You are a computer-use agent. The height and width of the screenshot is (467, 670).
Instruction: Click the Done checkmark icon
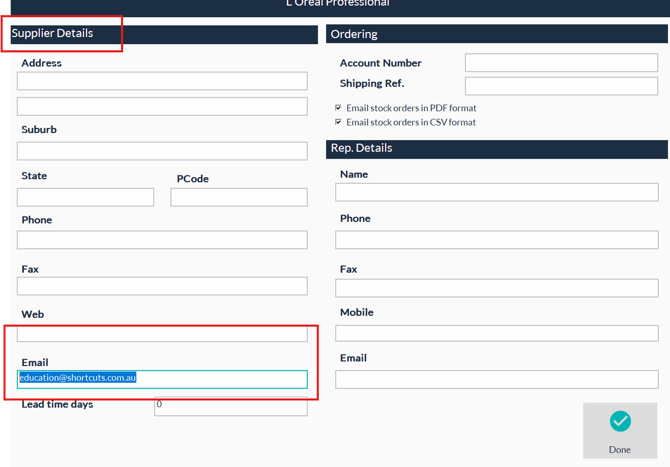[x=619, y=422]
